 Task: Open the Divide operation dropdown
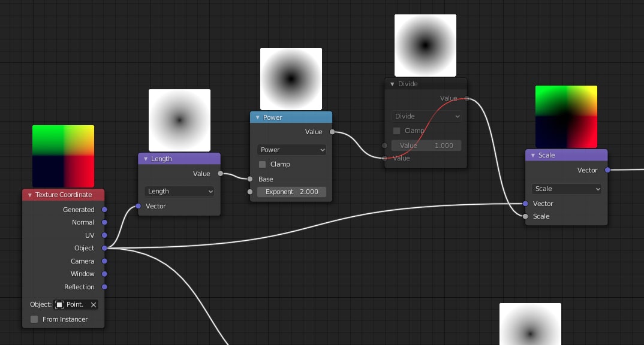click(426, 116)
